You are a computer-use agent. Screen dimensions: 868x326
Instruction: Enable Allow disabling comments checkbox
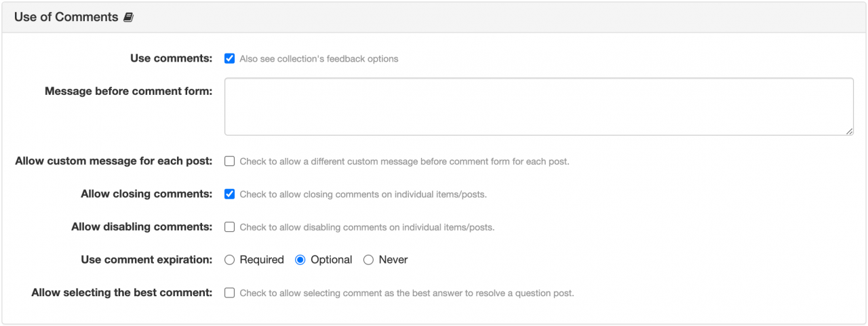230,227
